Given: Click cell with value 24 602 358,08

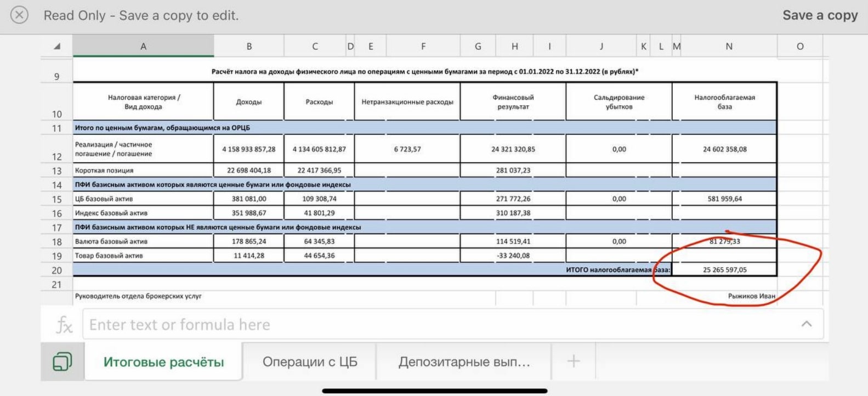Looking at the screenshot, I should (724, 149).
